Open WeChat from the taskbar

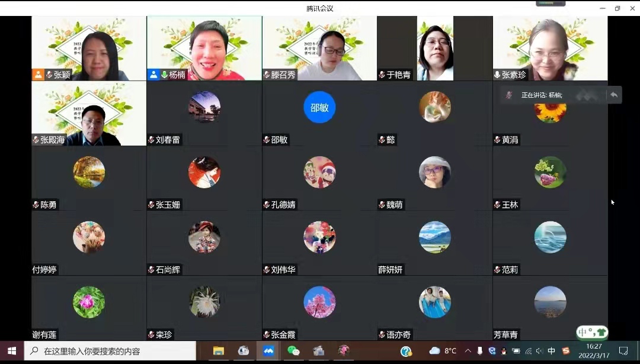(293, 351)
